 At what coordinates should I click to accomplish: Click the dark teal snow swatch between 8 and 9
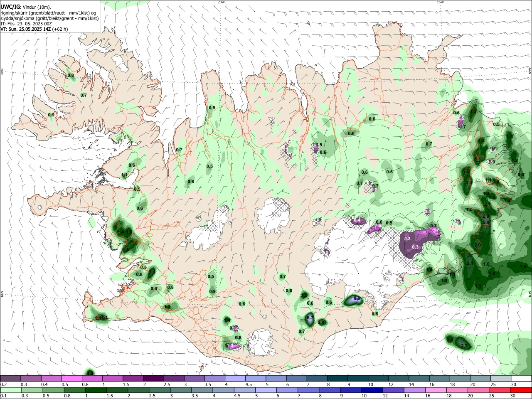[x=337, y=379]
